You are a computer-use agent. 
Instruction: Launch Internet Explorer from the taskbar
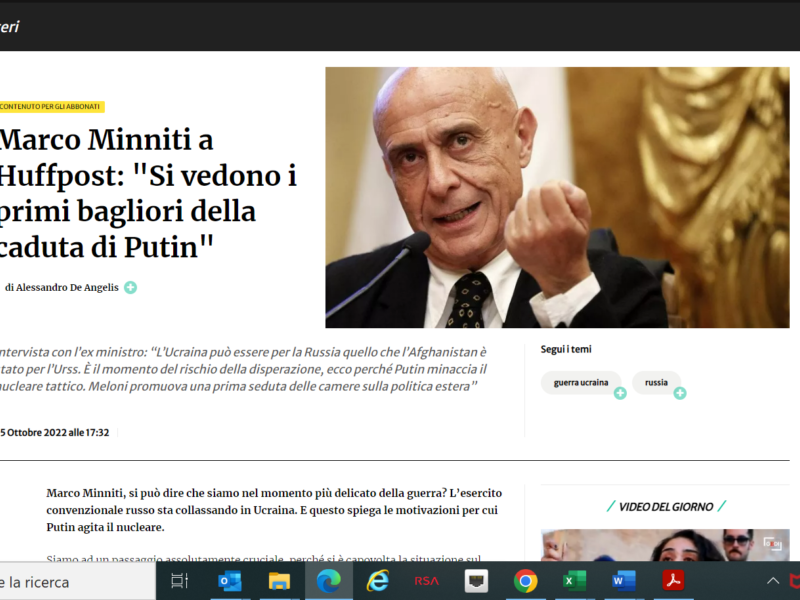point(378,581)
